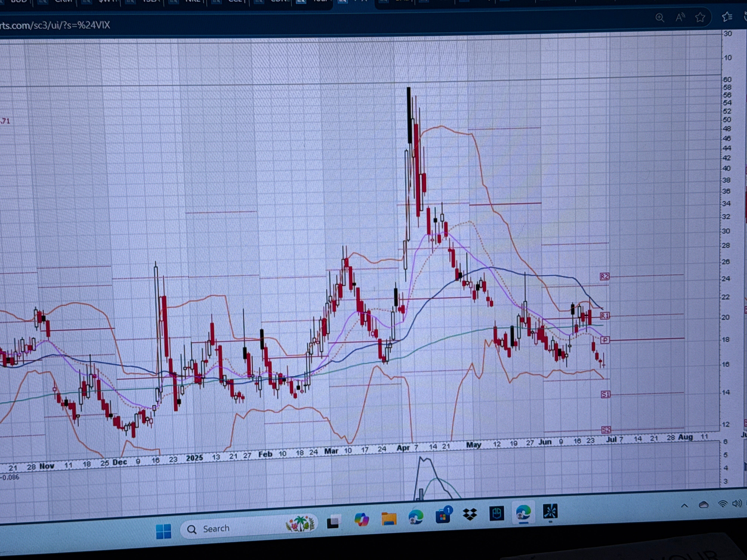
Task: Click the 'May' date axis label
Action: click(x=474, y=445)
